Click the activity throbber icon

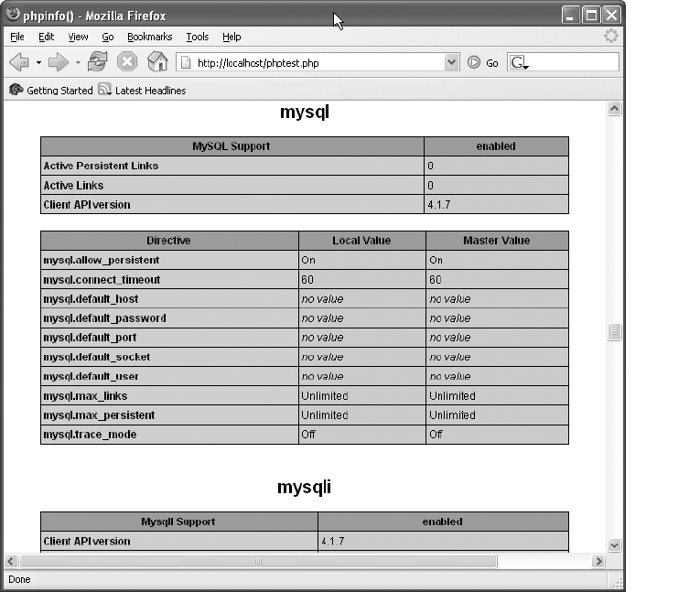(x=610, y=37)
